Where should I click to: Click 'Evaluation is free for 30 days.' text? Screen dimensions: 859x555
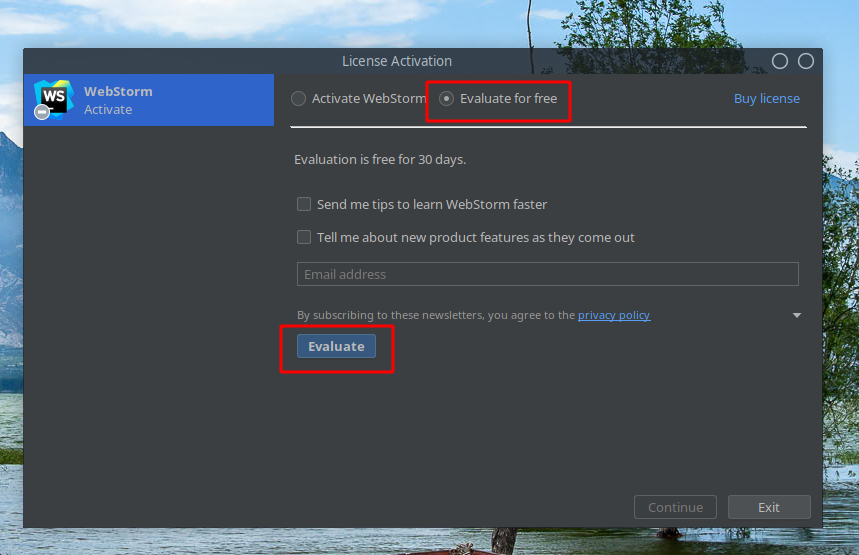(x=380, y=159)
